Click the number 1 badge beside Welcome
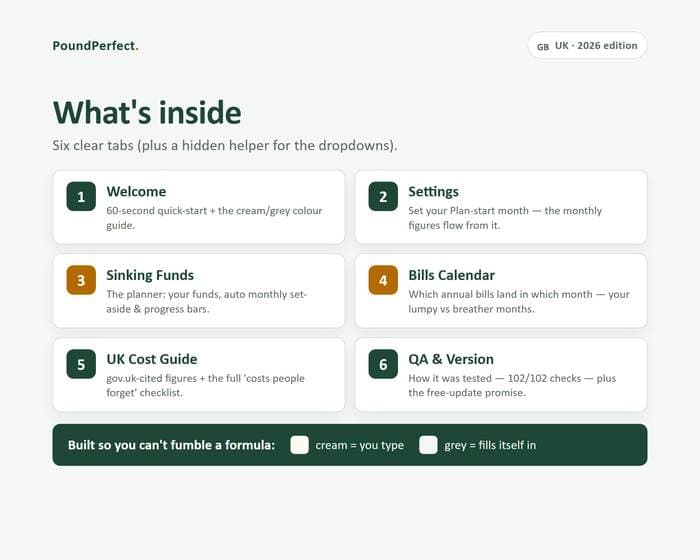Screen dimensions: 700x560 (81, 196)
